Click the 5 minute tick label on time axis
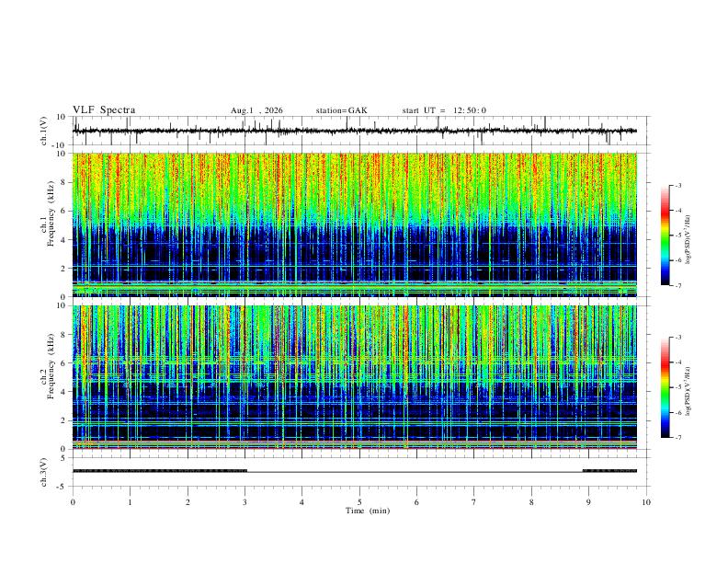The width and height of the screenshot is (728, 563). point(359,502)
